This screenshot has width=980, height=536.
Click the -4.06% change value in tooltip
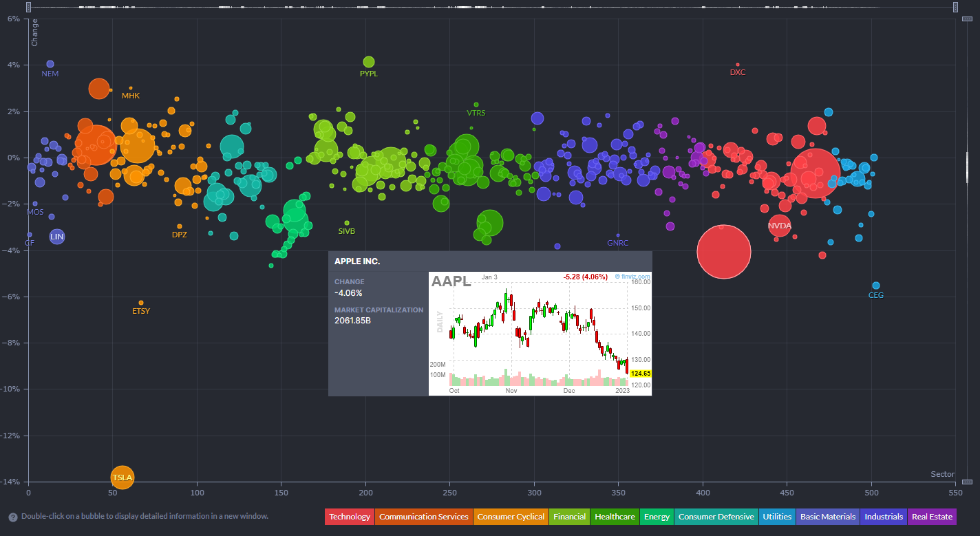tap(348, 293)
